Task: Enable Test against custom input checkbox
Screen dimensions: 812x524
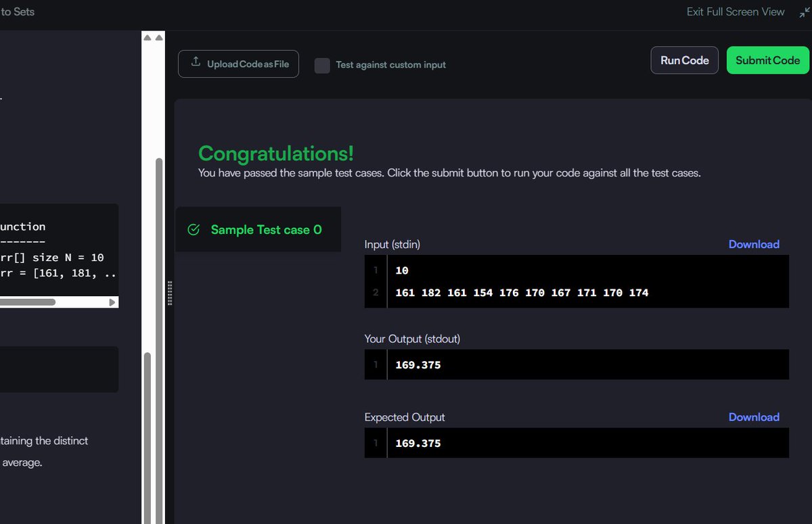Action: click(323, 65)
